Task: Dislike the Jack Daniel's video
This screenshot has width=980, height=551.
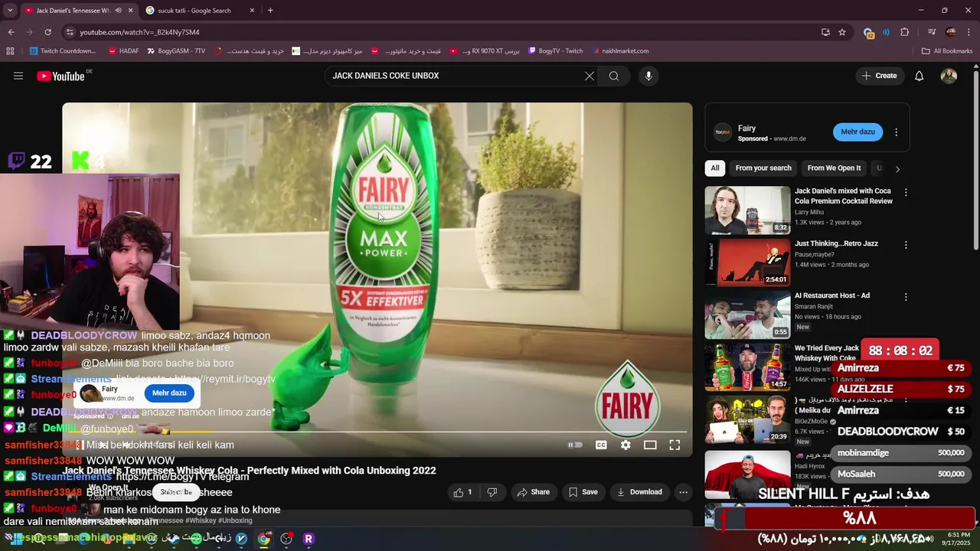Action: coord(492,492)
